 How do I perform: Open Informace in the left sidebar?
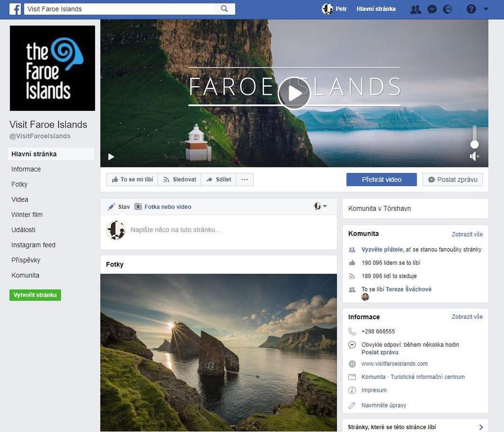click(x=26, y=169)
